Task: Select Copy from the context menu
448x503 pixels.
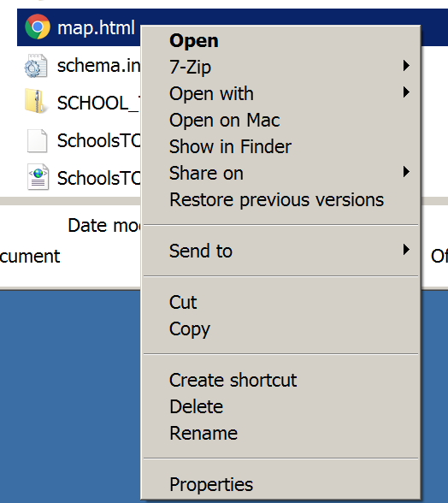Action: (280, 328)
